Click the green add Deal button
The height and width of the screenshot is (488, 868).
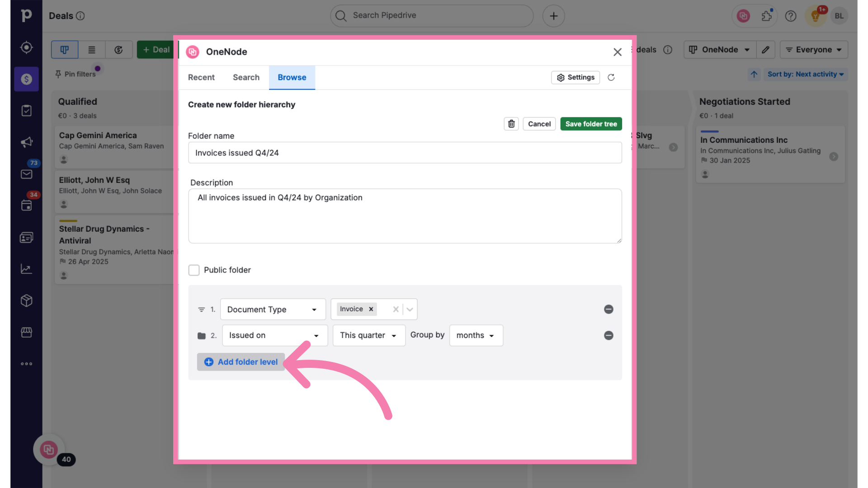[155, 50]
